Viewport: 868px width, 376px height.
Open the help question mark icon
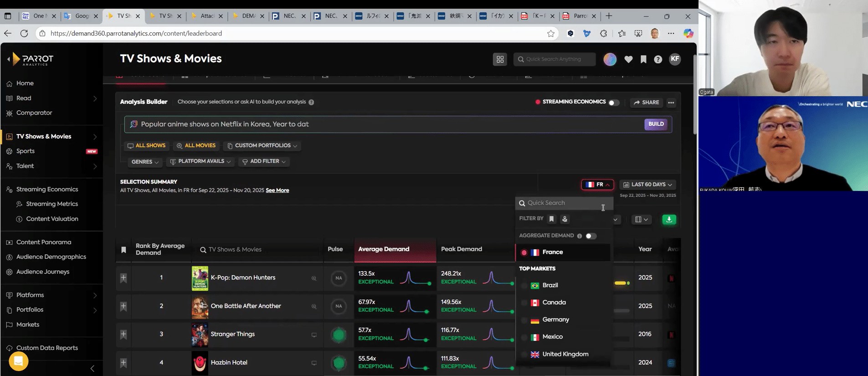click(x=658, y=59)
